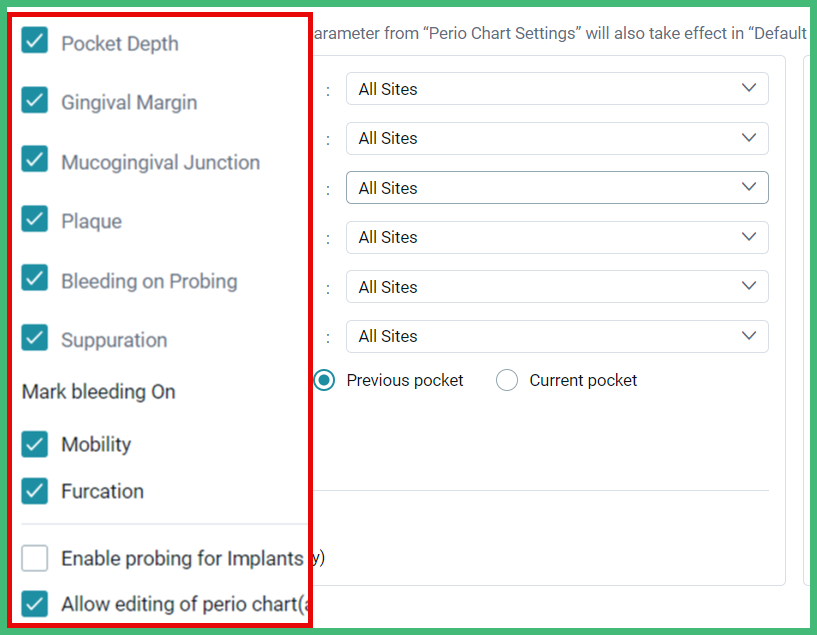Disable the Gingival Margin option
This screenshot has width=817, height=635.
34,102
